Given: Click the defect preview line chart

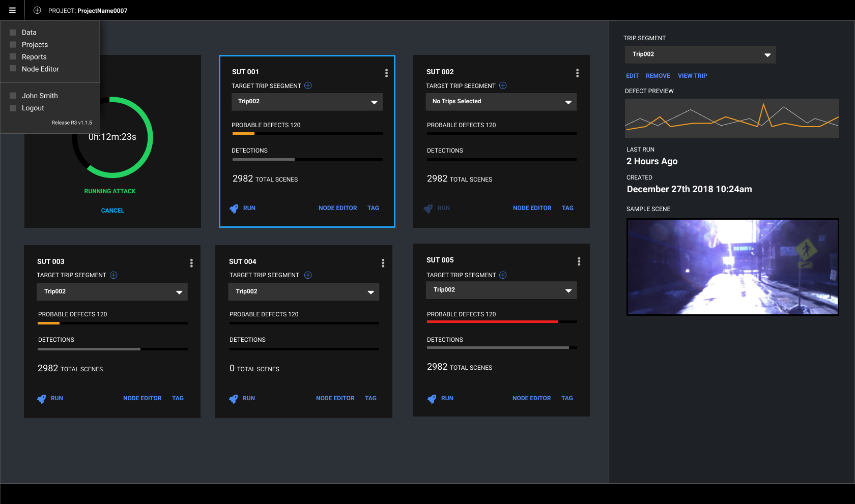Looking at the screenshot, I should point(732,118).
